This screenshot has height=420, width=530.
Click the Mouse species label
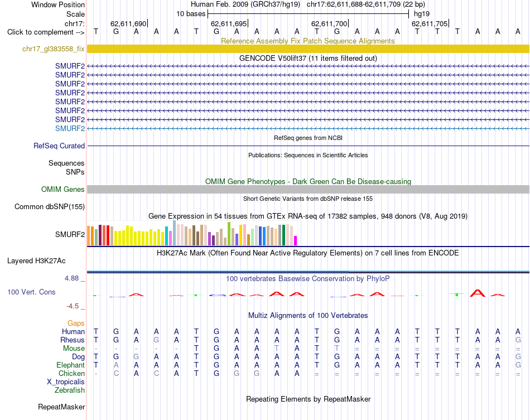pyautogui.click(x=74, y=349)
